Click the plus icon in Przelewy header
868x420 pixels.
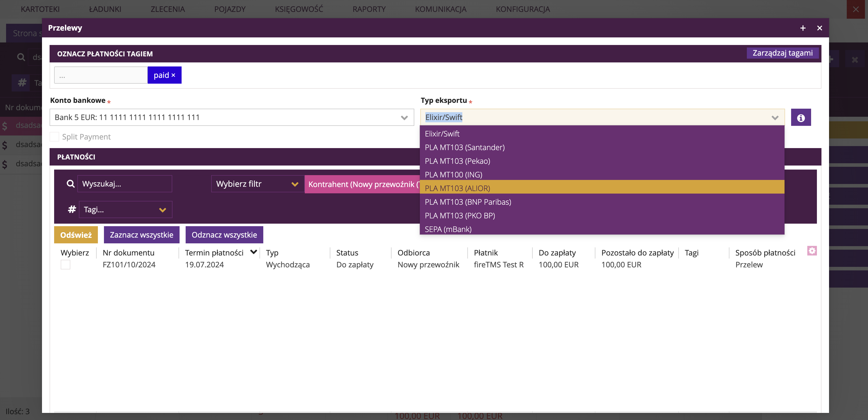pyautogui.click(x=803, y=28)
